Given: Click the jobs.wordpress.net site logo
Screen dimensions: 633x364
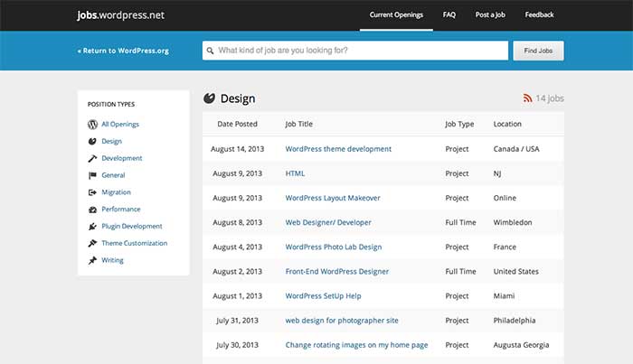Looking at the screenshot, I should (120, 15).
